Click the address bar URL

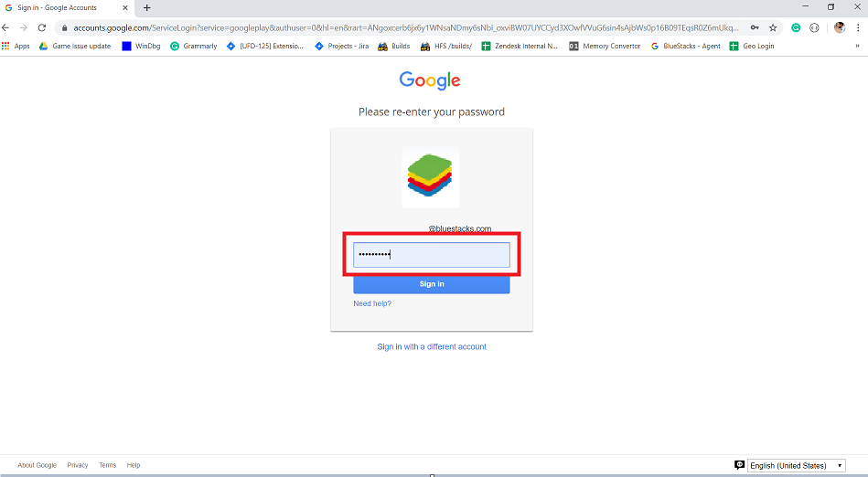406,27
